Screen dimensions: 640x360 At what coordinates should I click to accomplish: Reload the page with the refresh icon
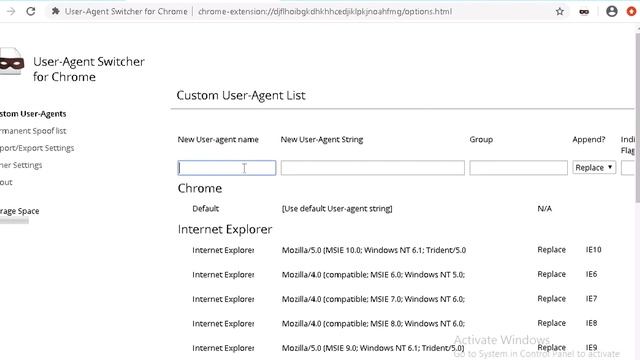(x=31, y=11)
